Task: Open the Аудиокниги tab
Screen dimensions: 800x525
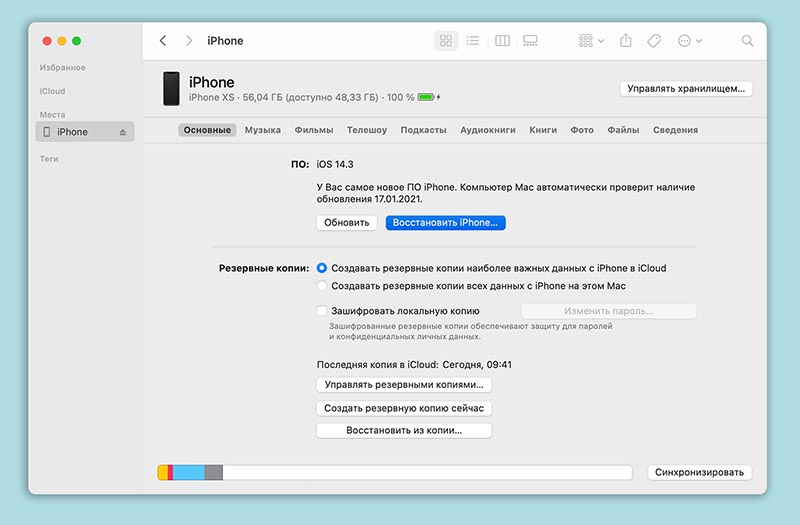Action: [488, 130]
